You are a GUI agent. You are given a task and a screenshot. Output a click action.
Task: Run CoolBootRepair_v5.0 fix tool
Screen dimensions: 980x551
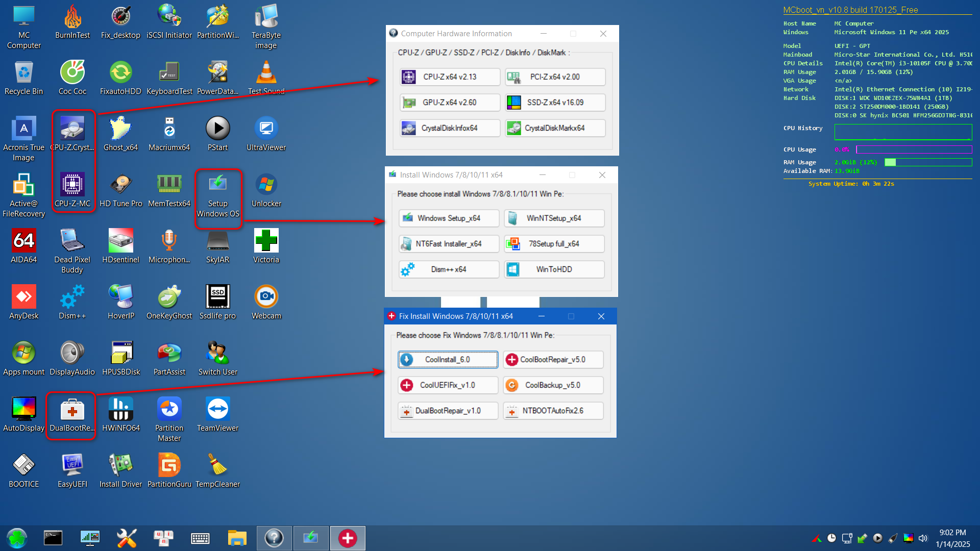[553, 360]
